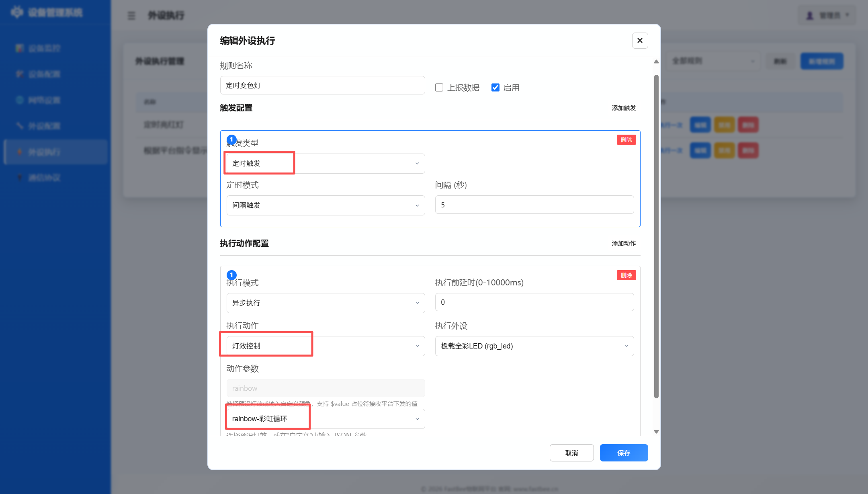This screenshot has height=494, width=868.
Task: Click the yellow button in the second table row
Action: point(724,151)
